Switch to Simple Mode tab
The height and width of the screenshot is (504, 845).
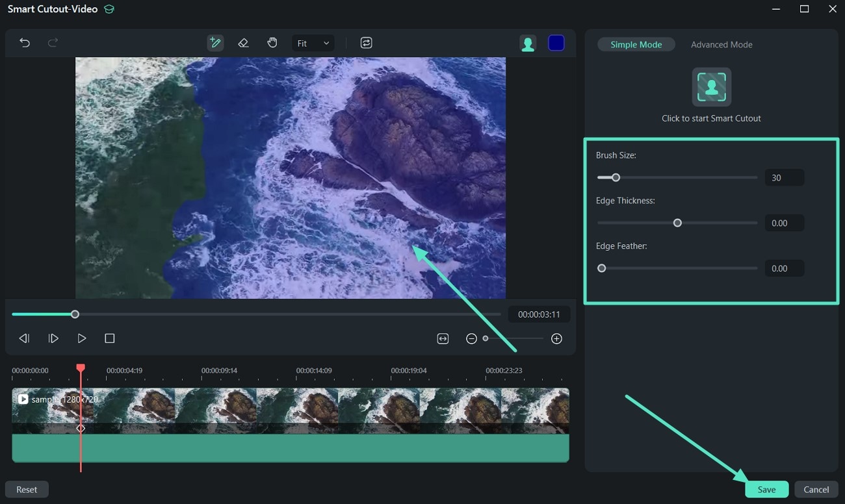coord(636,44)
